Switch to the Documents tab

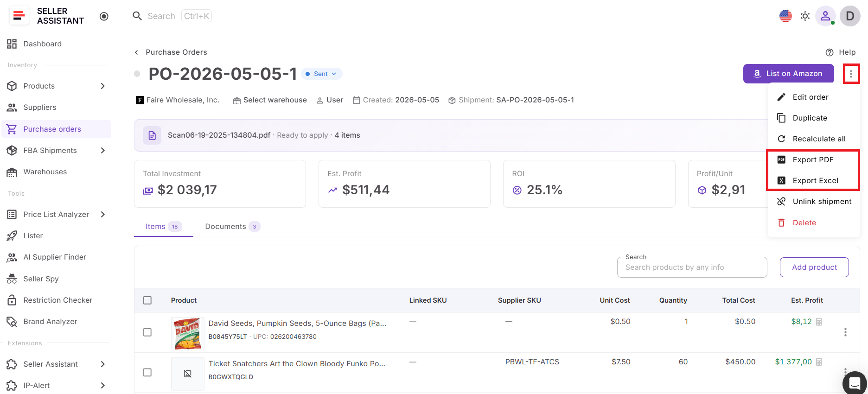232,227
